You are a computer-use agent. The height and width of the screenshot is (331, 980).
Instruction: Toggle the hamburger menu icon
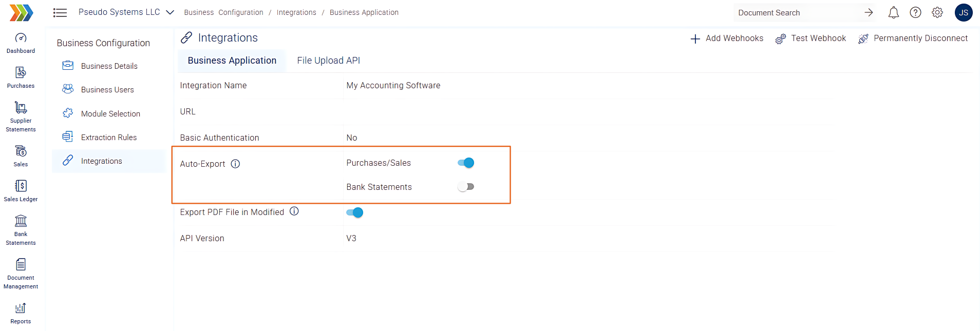coord(60,13)
